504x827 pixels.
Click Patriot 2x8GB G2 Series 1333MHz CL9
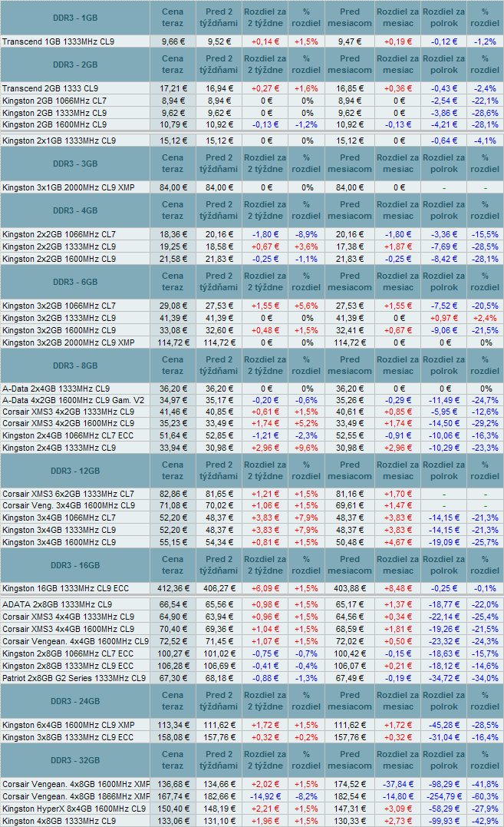click(74, 678)
